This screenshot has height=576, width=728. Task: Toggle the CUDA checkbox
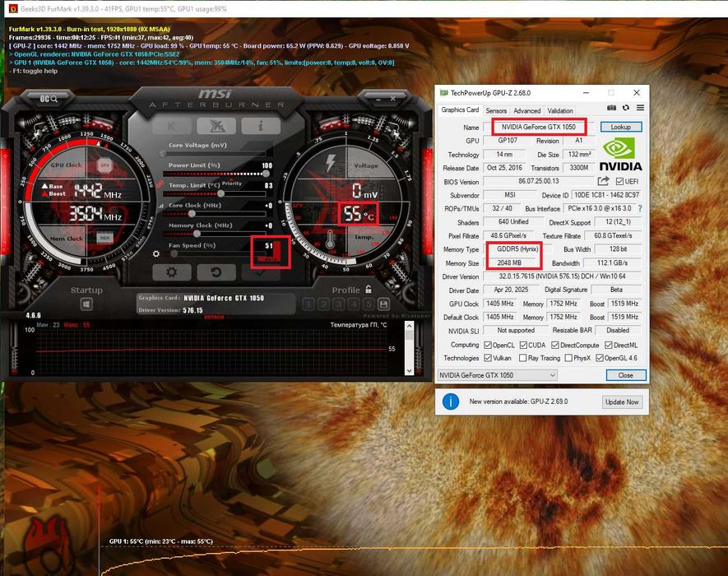[523, 345]
